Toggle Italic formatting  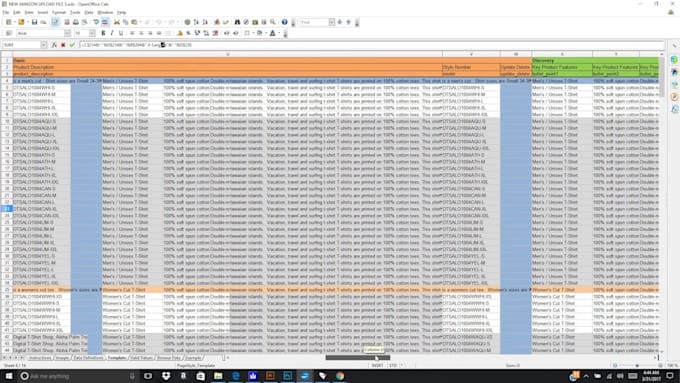pos(112,33)
